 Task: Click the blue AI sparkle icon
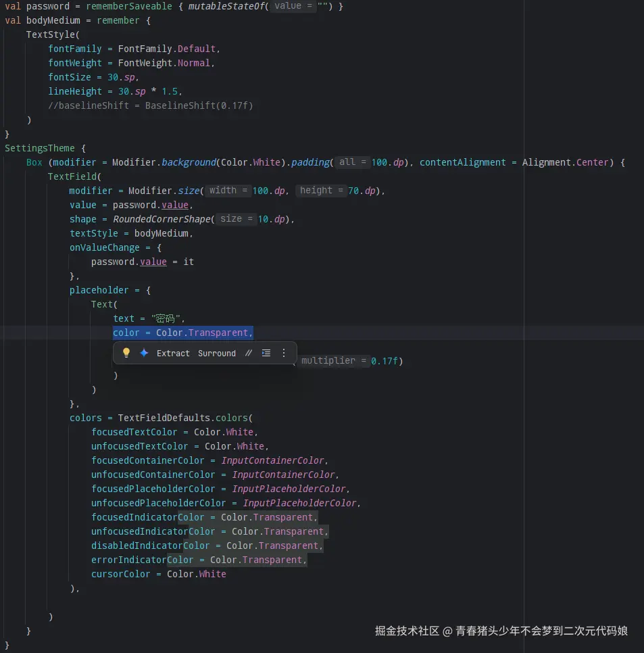144,353
